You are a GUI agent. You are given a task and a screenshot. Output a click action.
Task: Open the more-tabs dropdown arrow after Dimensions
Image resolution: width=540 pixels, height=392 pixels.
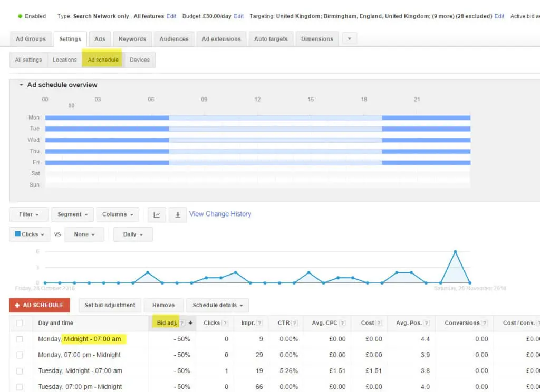350,39
